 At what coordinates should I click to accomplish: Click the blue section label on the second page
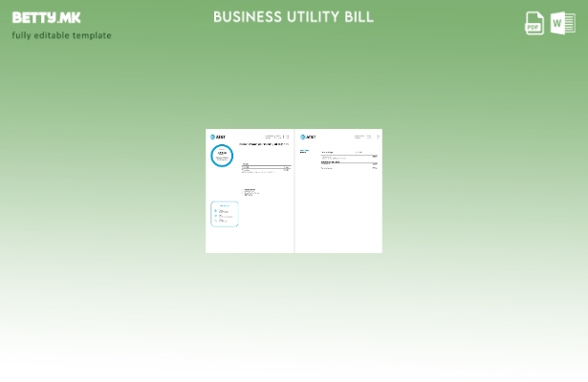coord(304,151)
